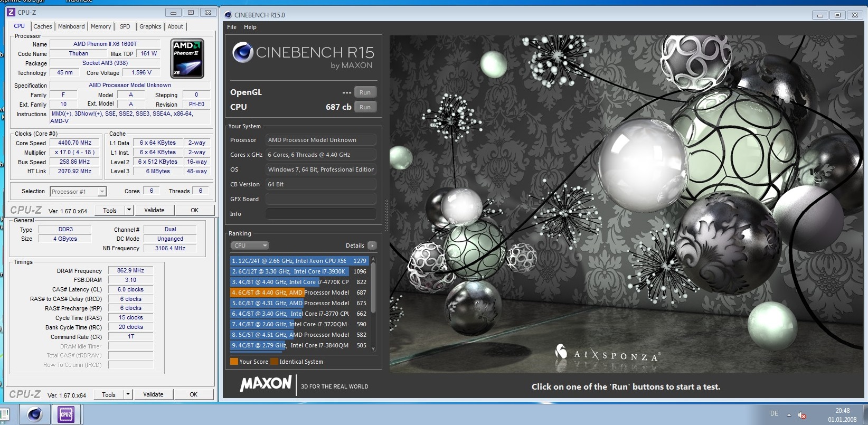Open the Graphics tab
This screenshot has width=868, height=425.
coord(150,26)
